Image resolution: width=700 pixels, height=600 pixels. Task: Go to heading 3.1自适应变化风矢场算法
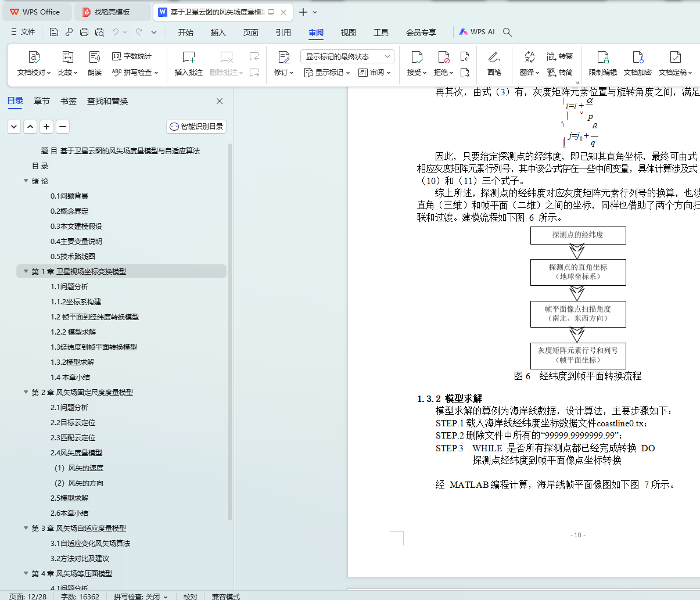coord(90,543)
